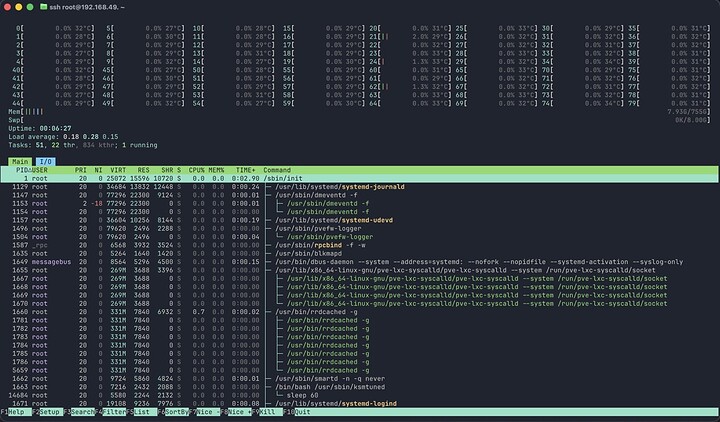Sort by TIME+ column header
Viewport: 720px width, 422px height.
pyautogui.click(x=246, y=170)
